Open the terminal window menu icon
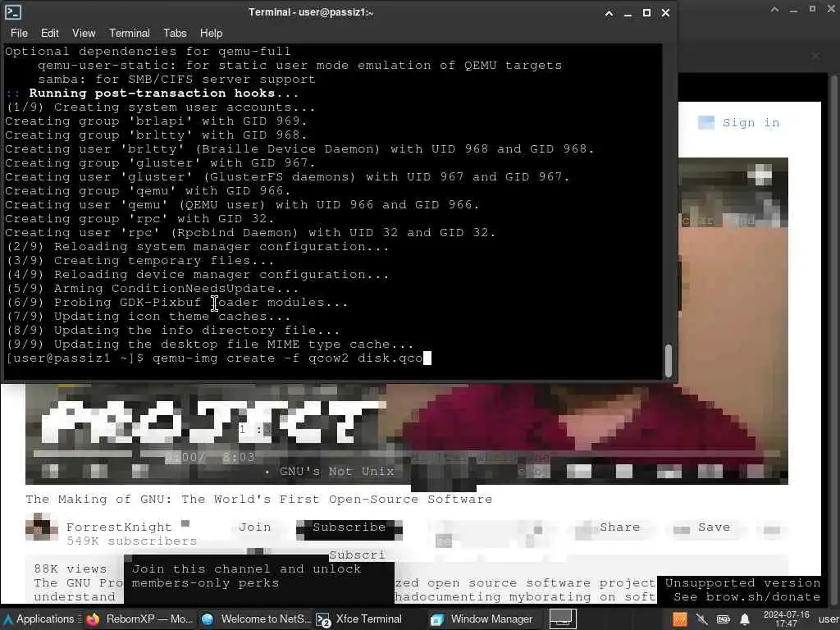Viewport: 840px width, 630px height. point(13,12)
